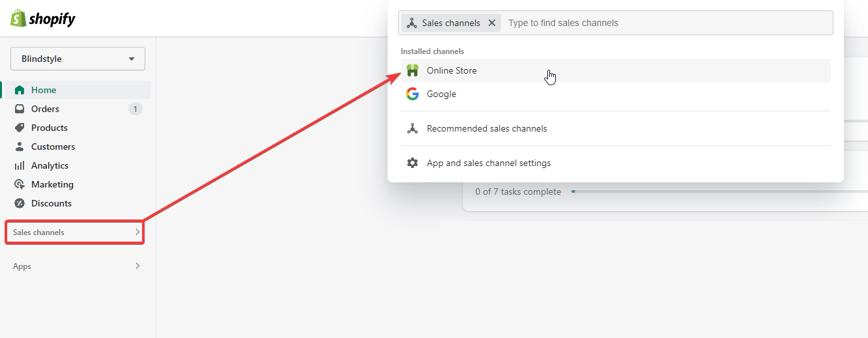The height and width of the screenshot is (338, 868).
Task: Click the Sales channels chevron arrow
Action: [x=137, y=232]
